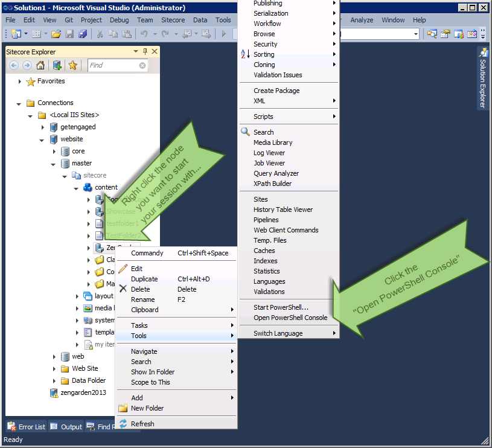Click the Favorites star toolbar icon

click(72, 65)
